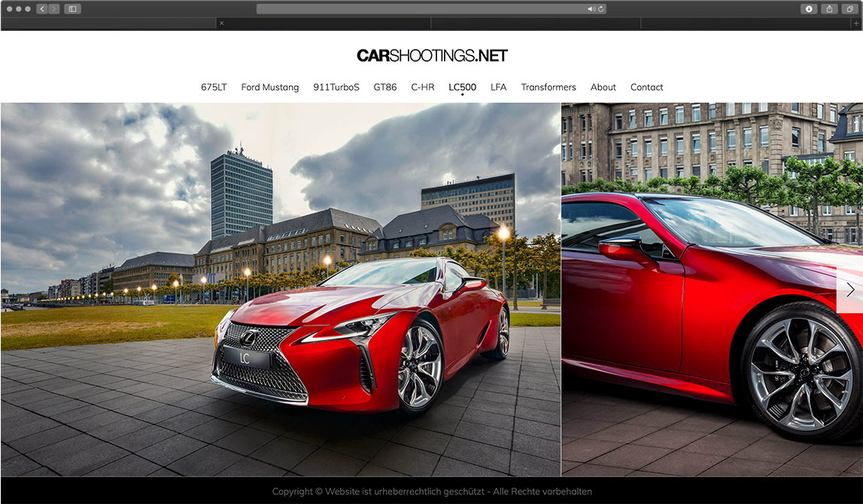Go back with the browser back arrow
The width and height of the screenshot is (863, 504).
(x=42, y=9)
